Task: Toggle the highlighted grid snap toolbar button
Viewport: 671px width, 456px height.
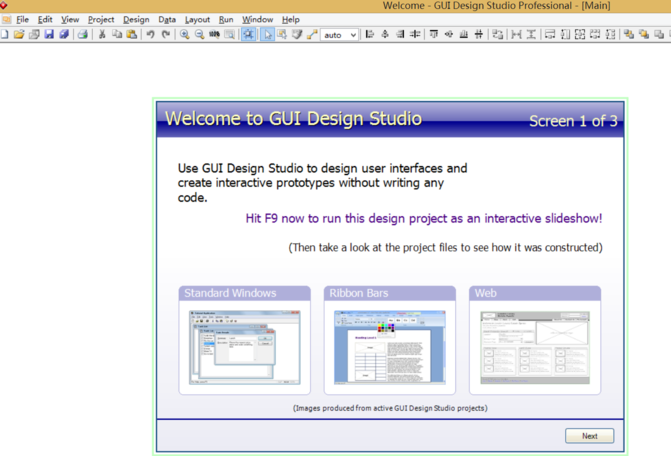Action: (x=248, y=35)
